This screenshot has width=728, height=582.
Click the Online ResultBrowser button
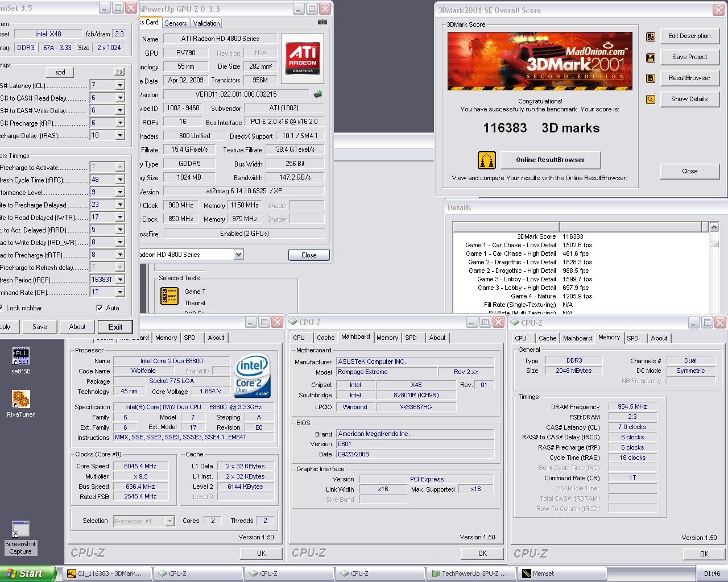[550, 160]
